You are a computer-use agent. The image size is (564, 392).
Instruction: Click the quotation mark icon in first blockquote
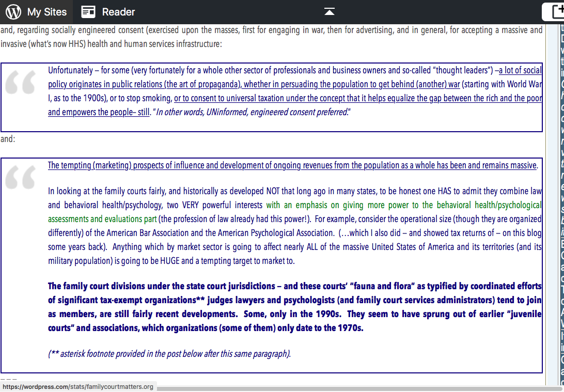tap(21, 83)
